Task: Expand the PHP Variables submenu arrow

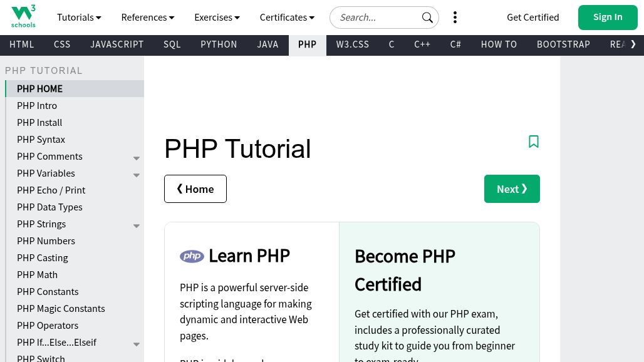Action: [x=137, y=175]
